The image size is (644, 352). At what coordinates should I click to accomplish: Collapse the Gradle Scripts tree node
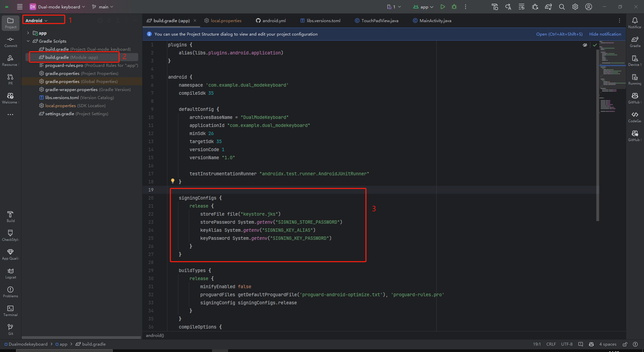29,41
